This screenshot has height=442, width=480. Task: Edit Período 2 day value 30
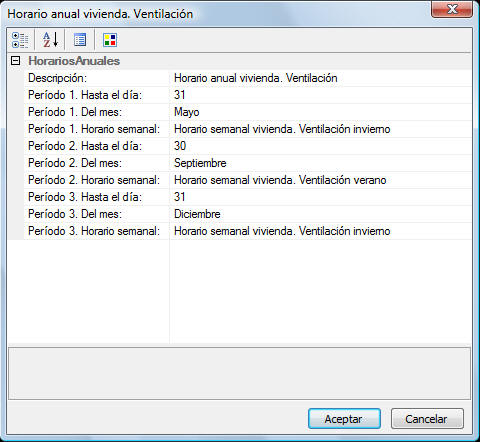[x=320, y=146]
